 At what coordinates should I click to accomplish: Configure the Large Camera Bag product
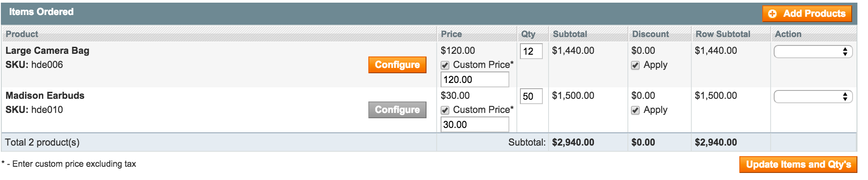[397, 65]
